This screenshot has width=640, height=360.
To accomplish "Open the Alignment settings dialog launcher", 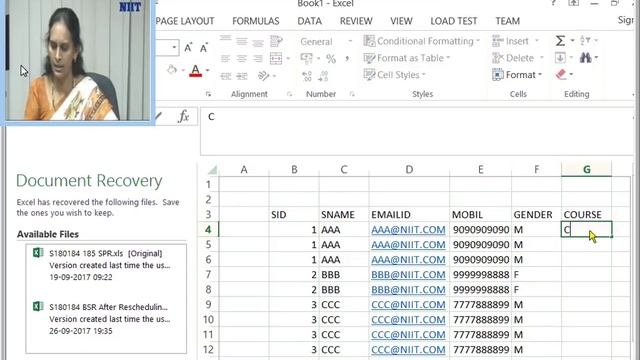I will [x=289, y=94].
